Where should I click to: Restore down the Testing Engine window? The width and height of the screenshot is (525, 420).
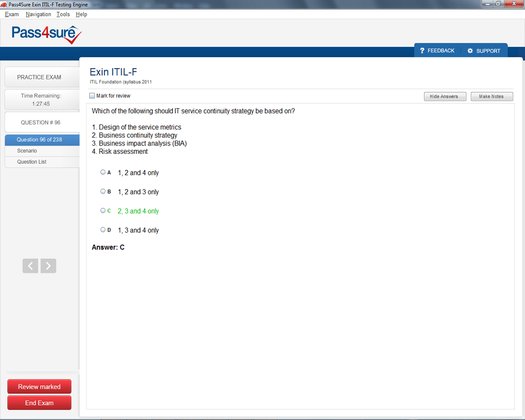tap(498, 4)
